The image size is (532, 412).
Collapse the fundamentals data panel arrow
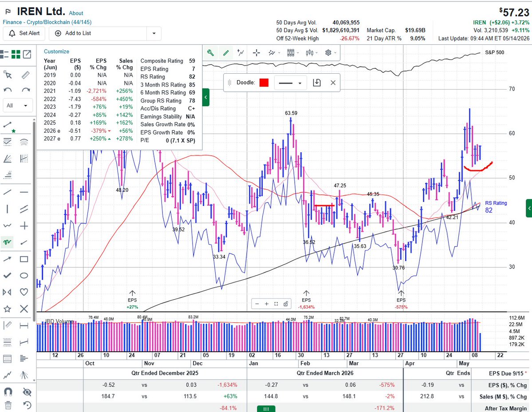coord(205,97)
